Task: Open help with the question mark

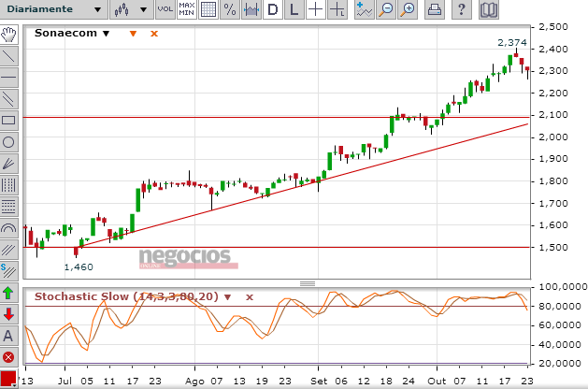Action: 461,9
